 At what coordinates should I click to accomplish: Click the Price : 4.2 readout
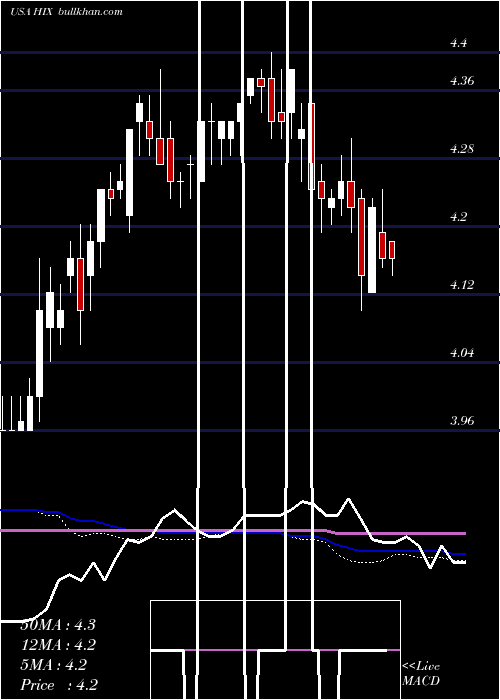(x=59, y=685)
